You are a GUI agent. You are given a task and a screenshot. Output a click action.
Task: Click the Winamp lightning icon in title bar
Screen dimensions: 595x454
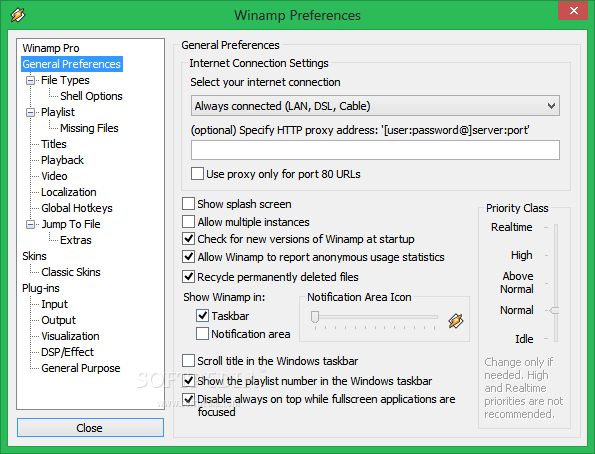pyautogui.click(x=17, y=15)
